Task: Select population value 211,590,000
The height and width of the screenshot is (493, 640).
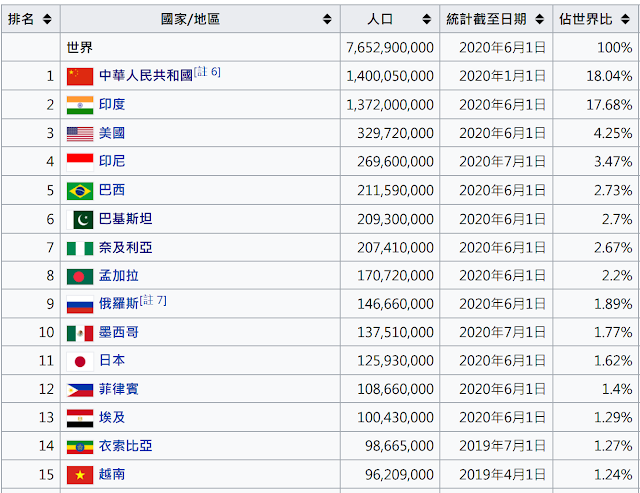Action: tap(396, 191)
